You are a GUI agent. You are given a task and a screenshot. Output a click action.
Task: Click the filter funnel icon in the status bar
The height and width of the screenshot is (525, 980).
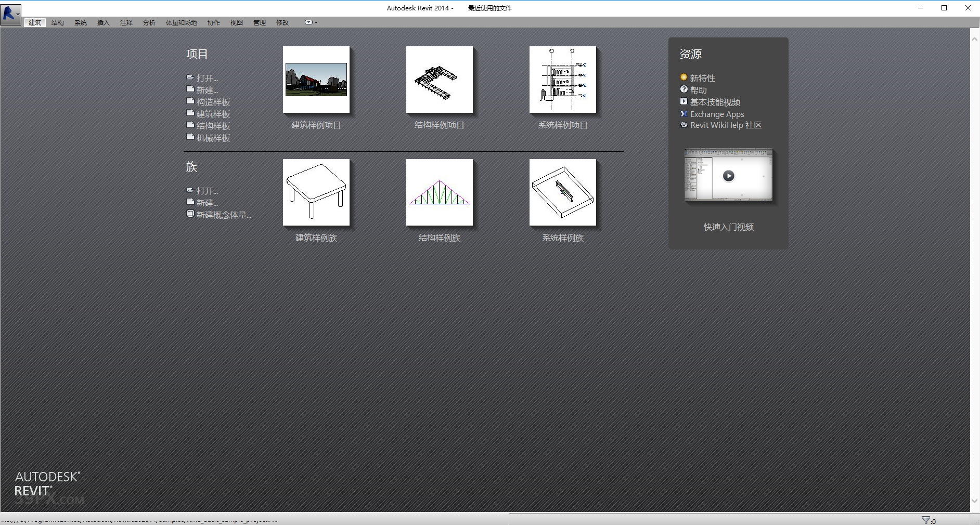pyautogui.click(x=925, y=519)
